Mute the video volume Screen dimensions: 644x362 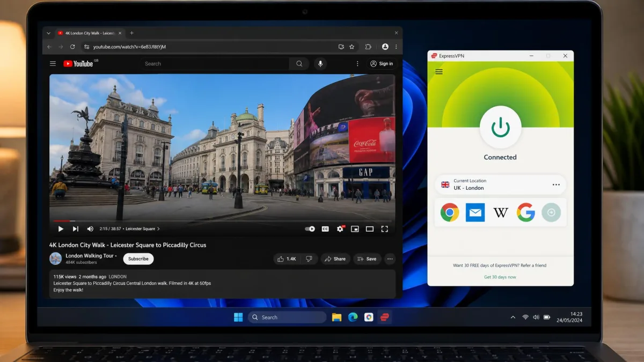[x=90, y=229]
